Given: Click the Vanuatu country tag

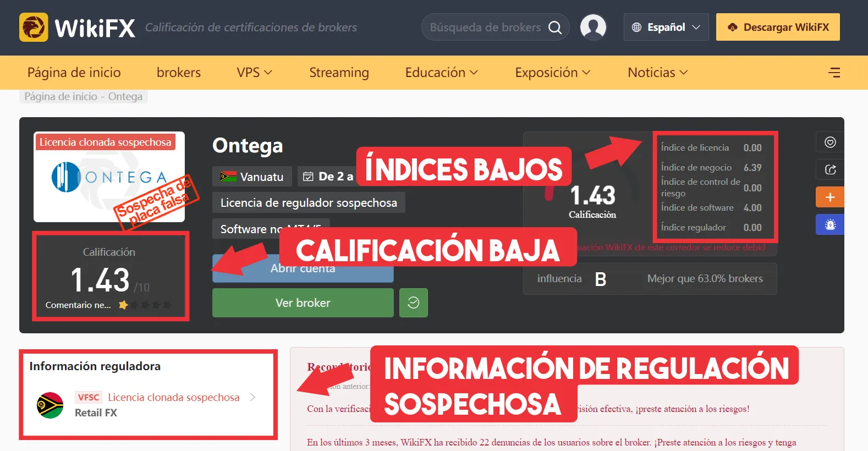Looking at the screenshot, I should (252, 177).
